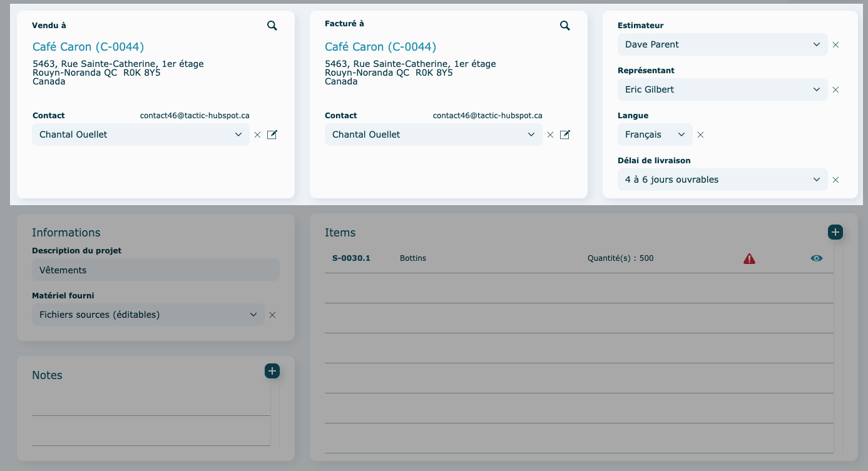Clear the Représentant Eric Gilbert selection
Viewport: 868px width, 471px height.
point(835,90)
